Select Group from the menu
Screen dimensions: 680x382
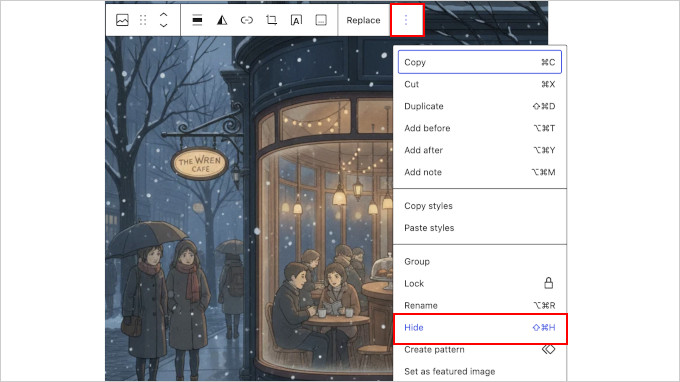click(480, 261)
